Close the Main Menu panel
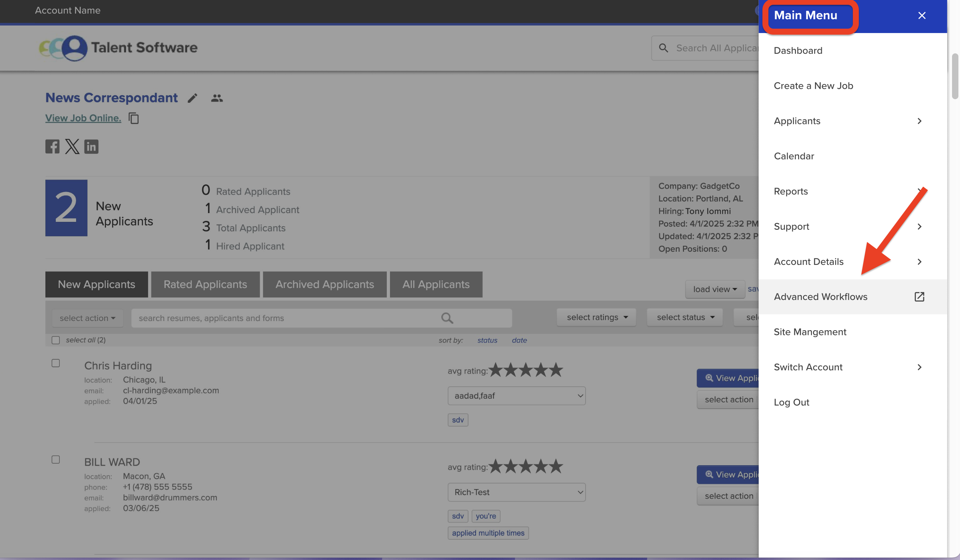This screenshot has height=560, width=960. 921,16
